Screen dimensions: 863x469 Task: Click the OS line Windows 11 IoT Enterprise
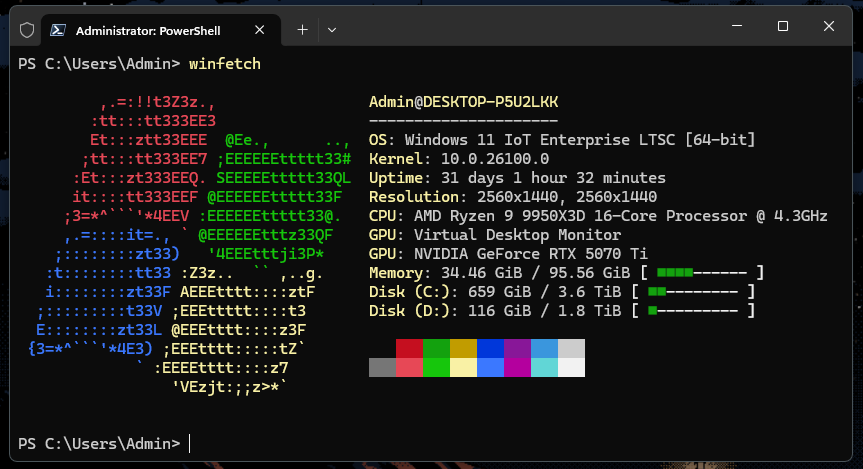[562, 140]
